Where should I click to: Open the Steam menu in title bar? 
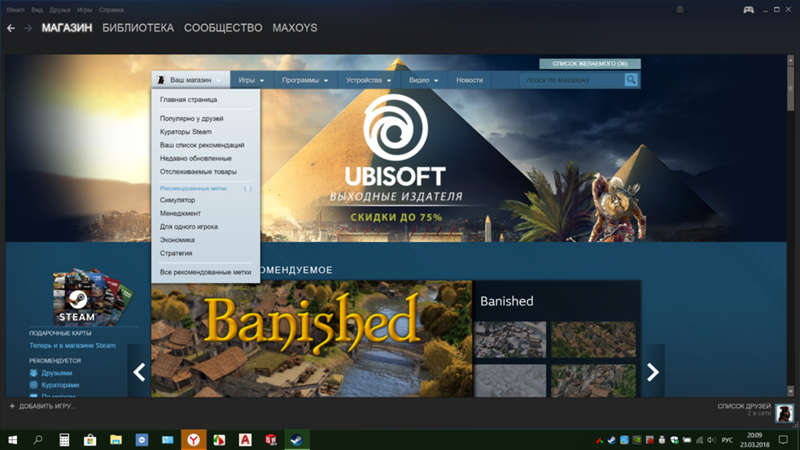(15, 10)
